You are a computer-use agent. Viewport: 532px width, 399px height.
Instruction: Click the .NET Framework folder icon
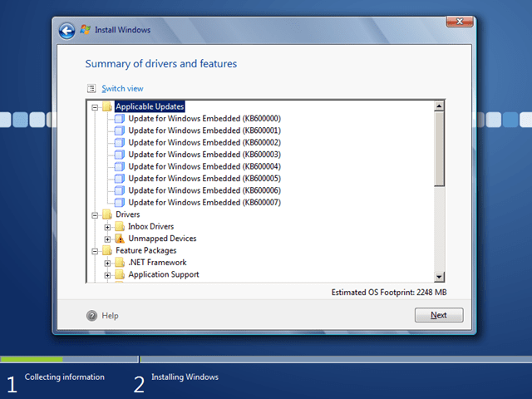(120, 263)
